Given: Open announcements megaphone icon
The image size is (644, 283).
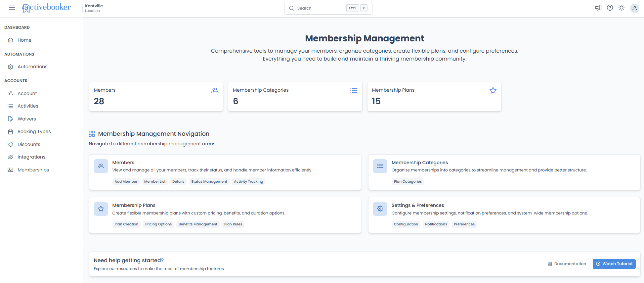Looking at the screenshot, I should click(598, 8).
